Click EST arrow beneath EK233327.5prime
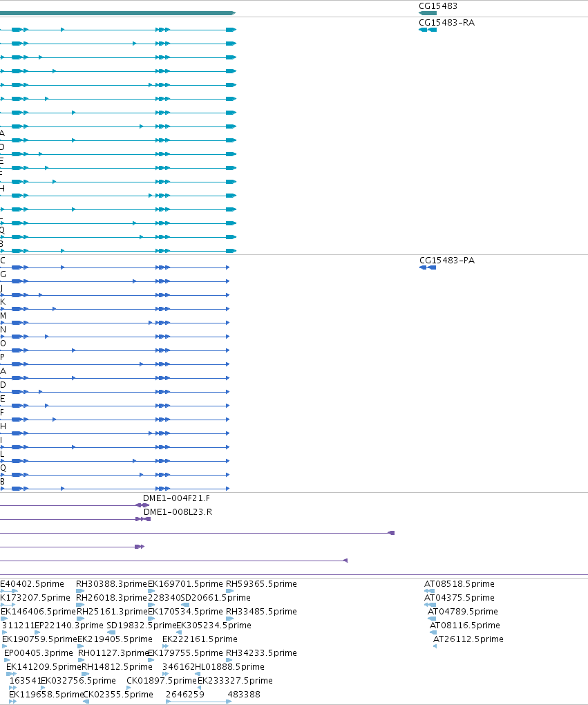 pyautogui.click(x=200, y=688)
